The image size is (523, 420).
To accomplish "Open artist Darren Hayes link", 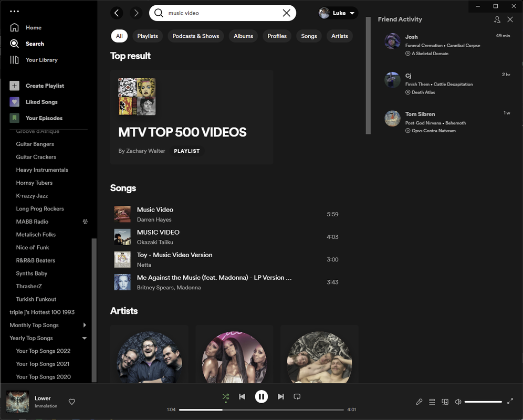I will point(154,219).
